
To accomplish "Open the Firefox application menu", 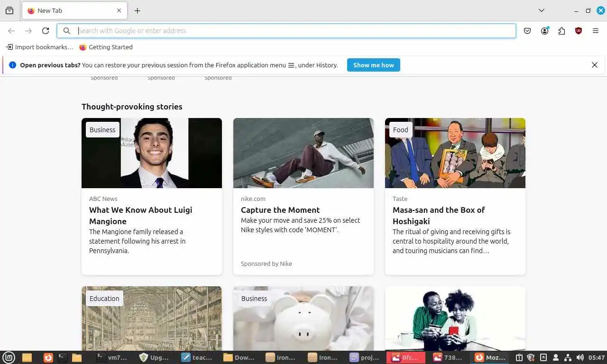I will [596, 31].
